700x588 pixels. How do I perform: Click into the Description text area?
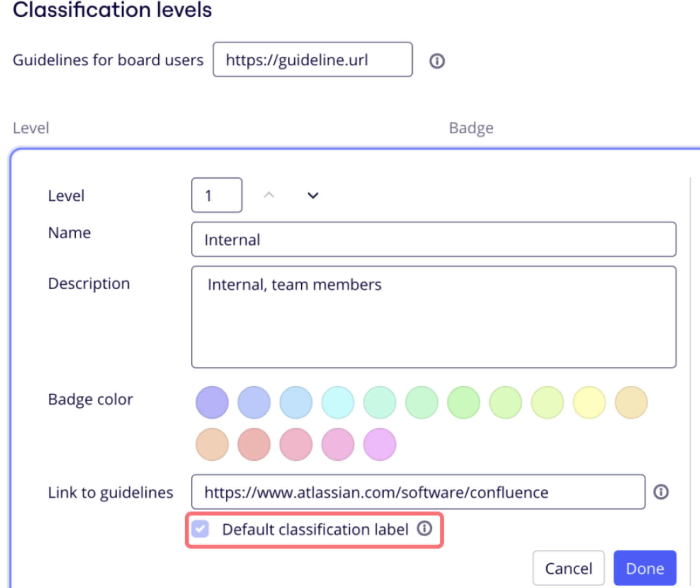click(x=433, y=317)
